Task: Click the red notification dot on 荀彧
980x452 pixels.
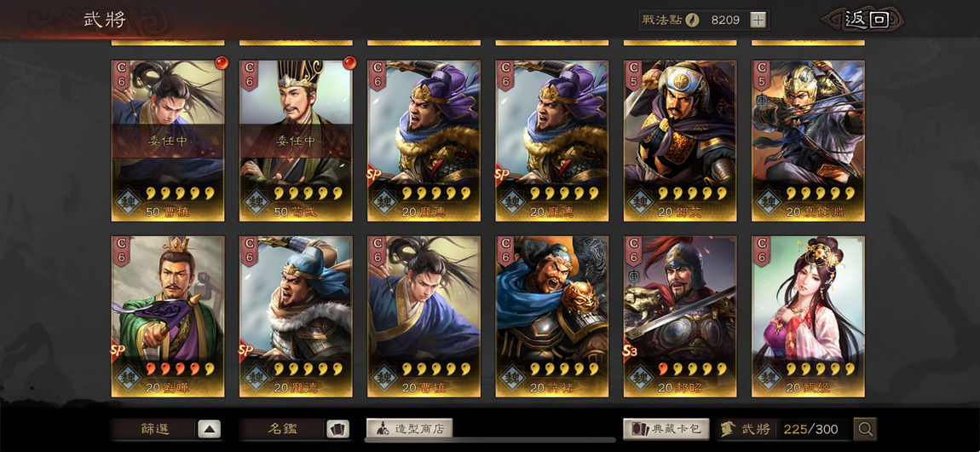Action: (350, 62)
